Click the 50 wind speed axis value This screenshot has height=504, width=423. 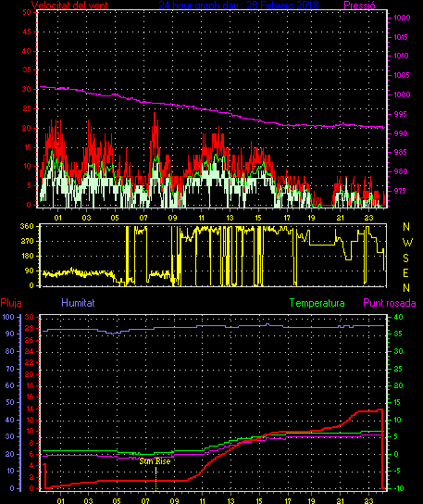(27, 12)
